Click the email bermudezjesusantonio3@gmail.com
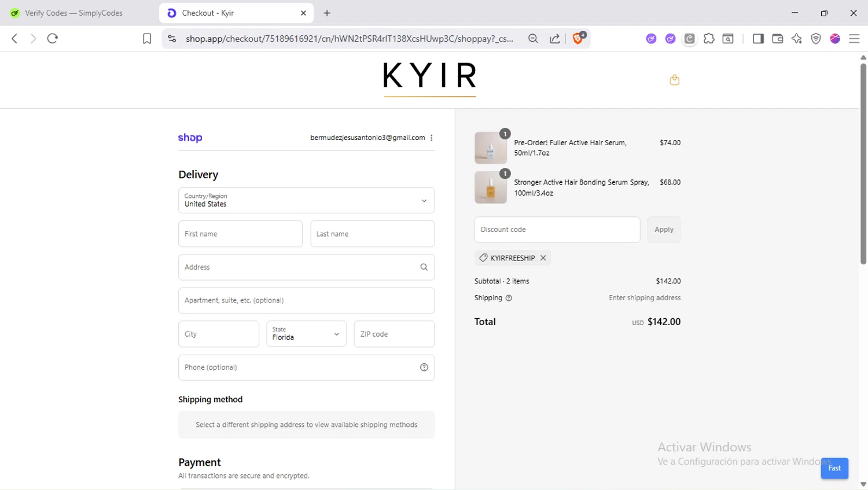This screenshot has width=868, height=490. (367, 138)
